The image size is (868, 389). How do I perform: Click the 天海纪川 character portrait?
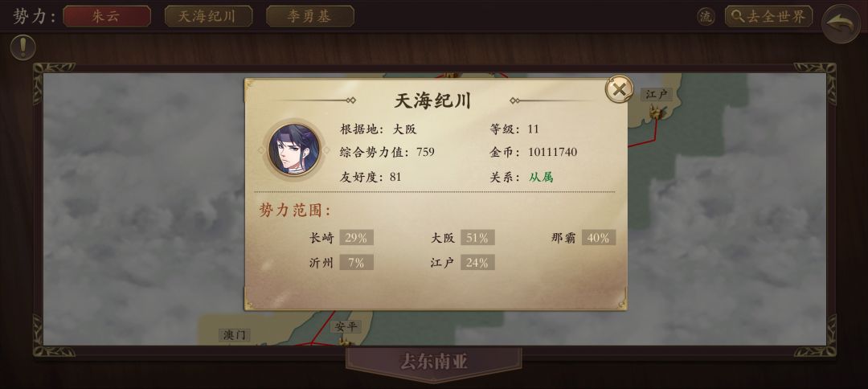293,150
